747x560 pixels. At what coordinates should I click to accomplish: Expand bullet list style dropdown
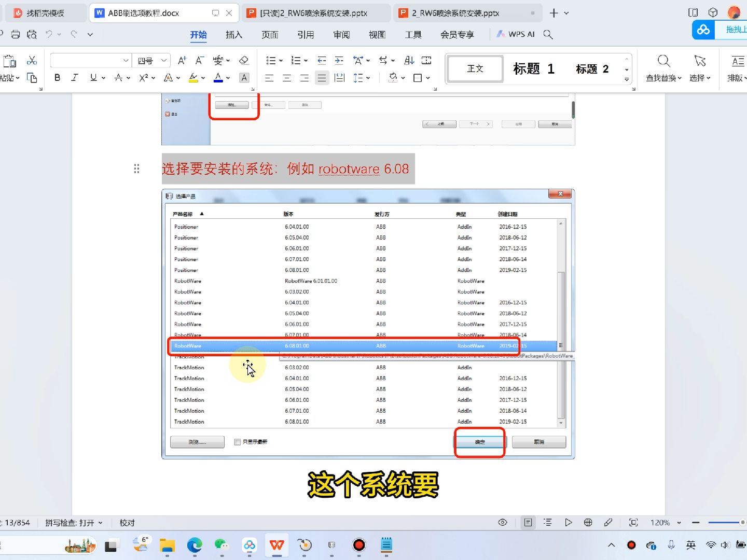click(x=281, y=61)
